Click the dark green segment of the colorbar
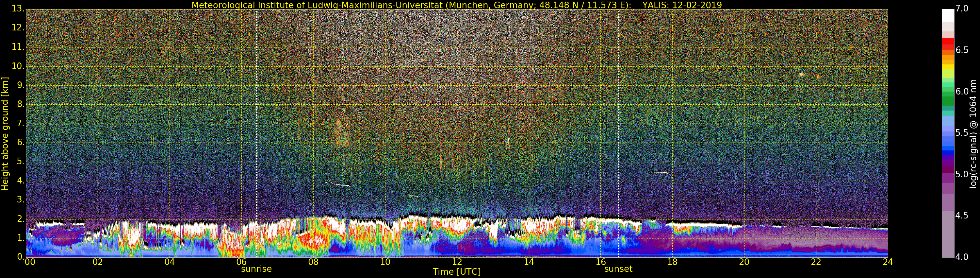Screen dimensions: 980x278 948,101
